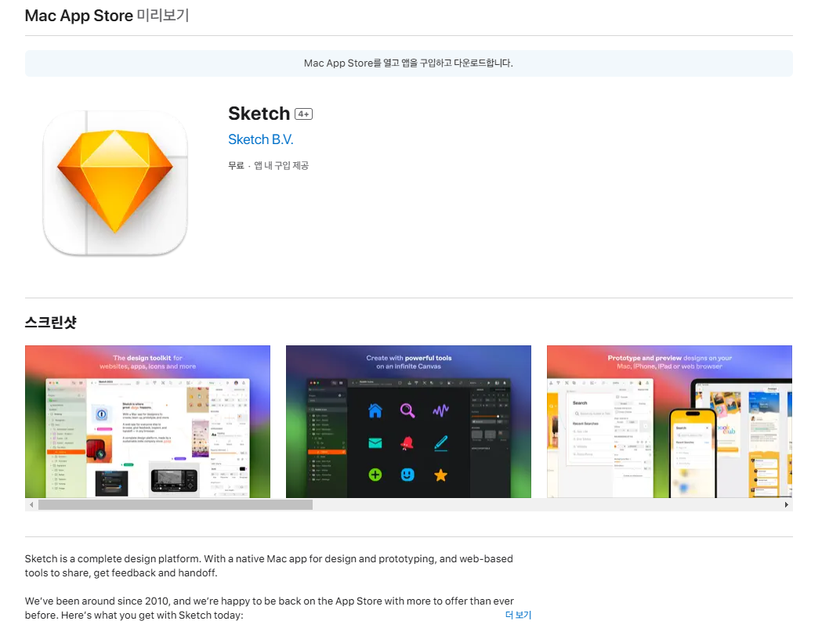Image resolution: width=840 pixels, height=639 pixels.
Task: Open the Sketch B.V. developer link
Action: (261, 139)
